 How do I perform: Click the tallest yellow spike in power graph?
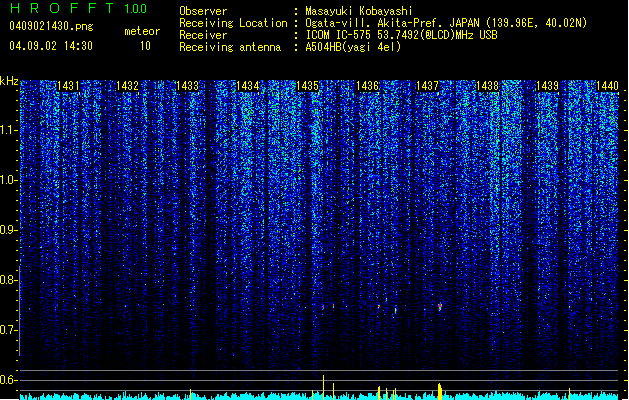tap(323, 387)
